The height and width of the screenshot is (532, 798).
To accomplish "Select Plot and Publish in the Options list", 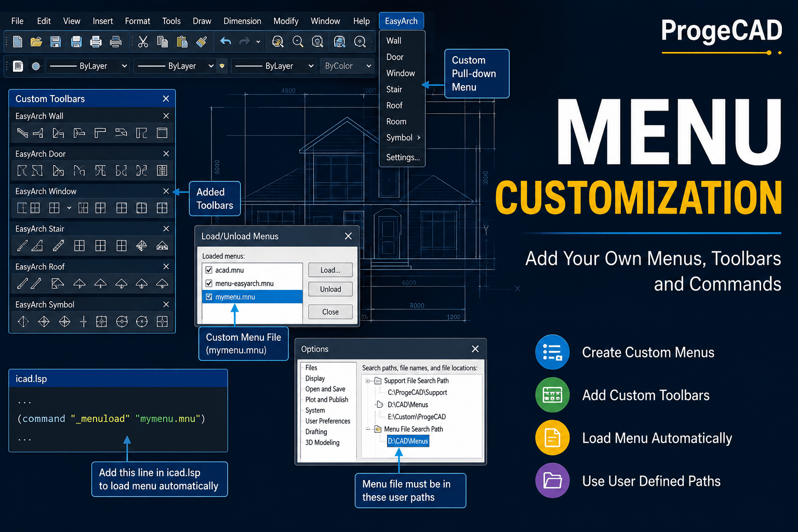I will [327, 400].
